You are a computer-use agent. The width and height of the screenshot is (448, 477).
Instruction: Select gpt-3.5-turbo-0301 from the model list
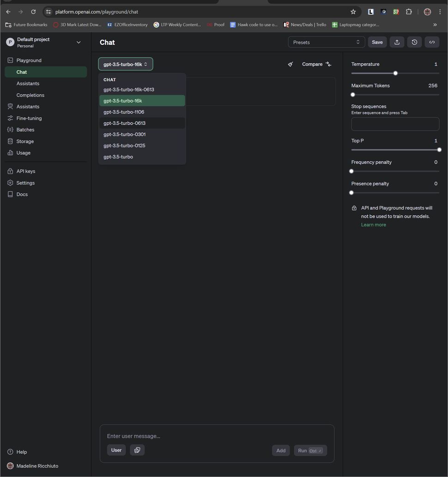124,134
